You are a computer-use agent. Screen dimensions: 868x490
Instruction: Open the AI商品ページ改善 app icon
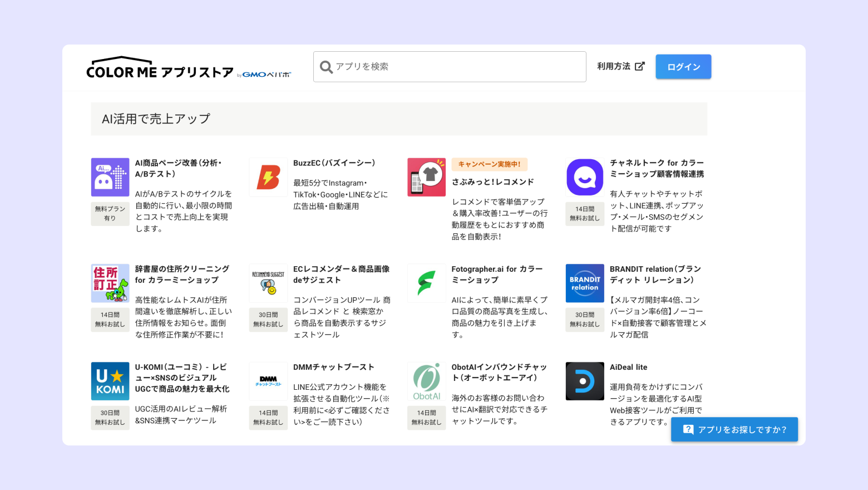[x=110, y=177]
